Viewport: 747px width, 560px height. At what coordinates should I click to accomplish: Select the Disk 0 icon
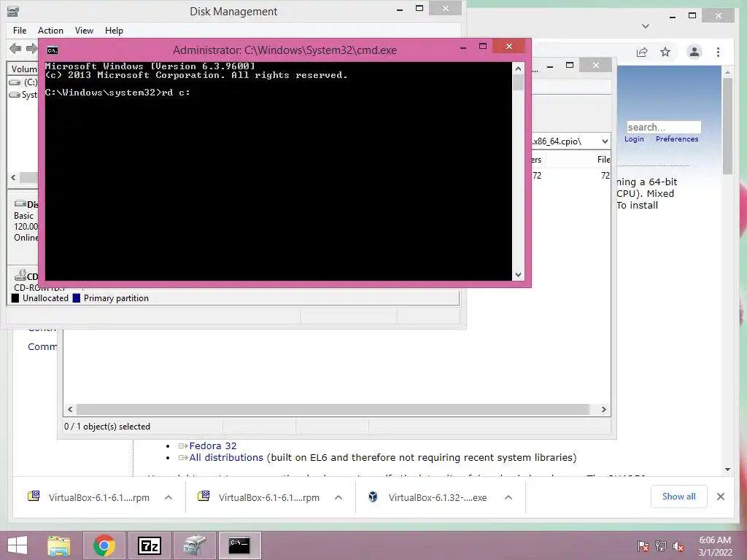20,203
